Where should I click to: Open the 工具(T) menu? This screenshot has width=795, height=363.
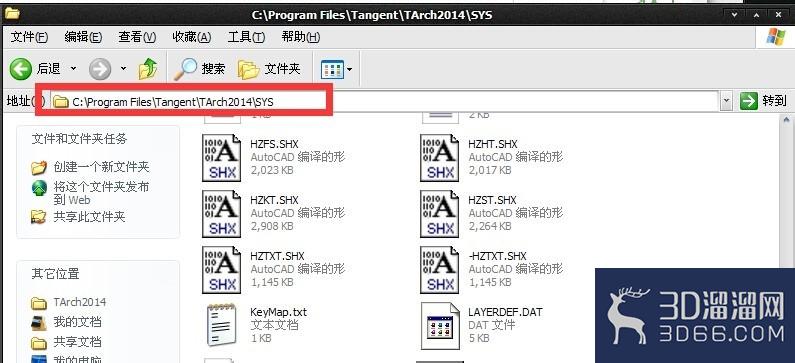246,37
